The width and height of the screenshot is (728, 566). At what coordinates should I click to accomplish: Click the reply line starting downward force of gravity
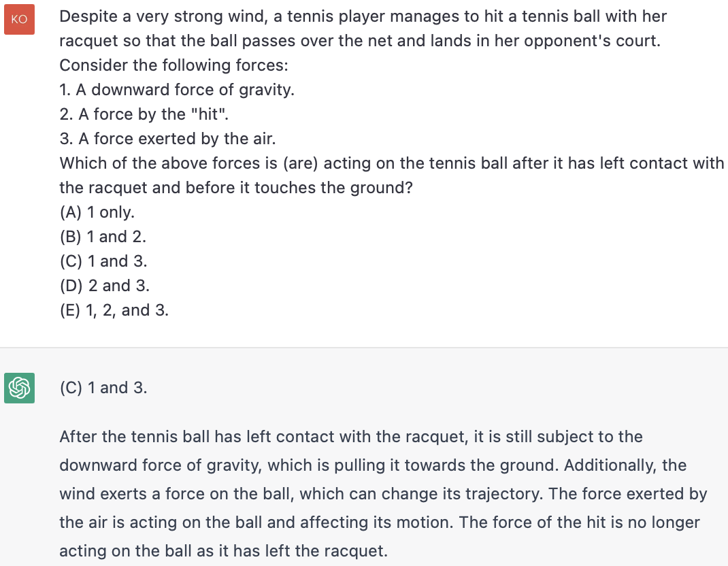373,465
